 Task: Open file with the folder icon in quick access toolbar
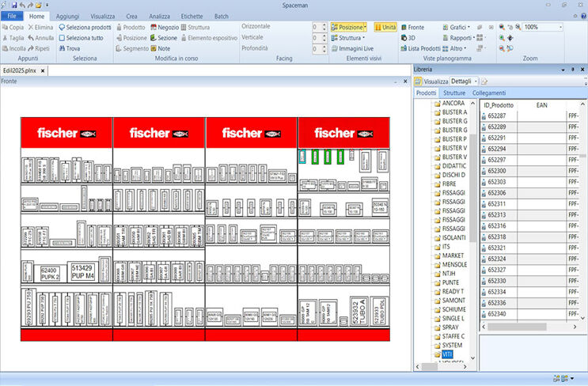click(38, 5)
